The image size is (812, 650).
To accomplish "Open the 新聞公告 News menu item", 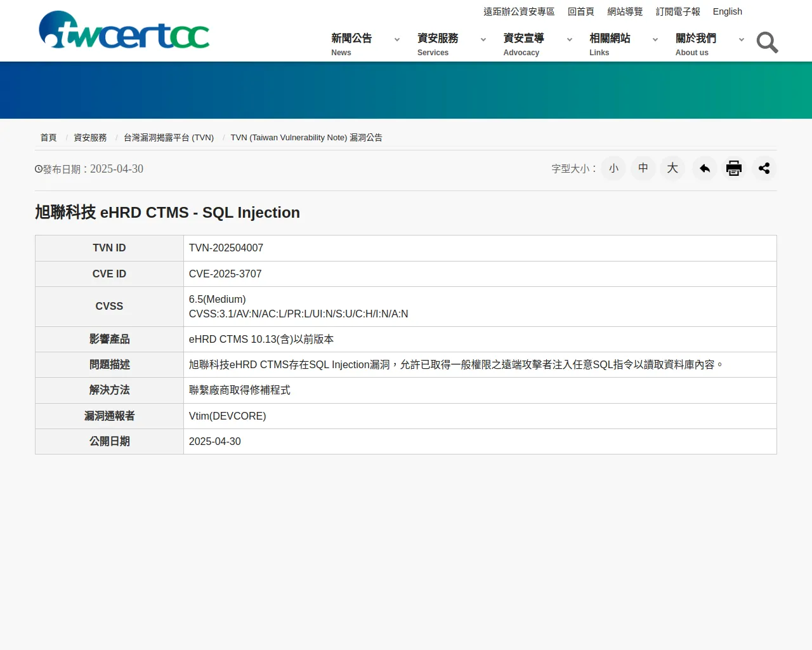I will [351, 44].
